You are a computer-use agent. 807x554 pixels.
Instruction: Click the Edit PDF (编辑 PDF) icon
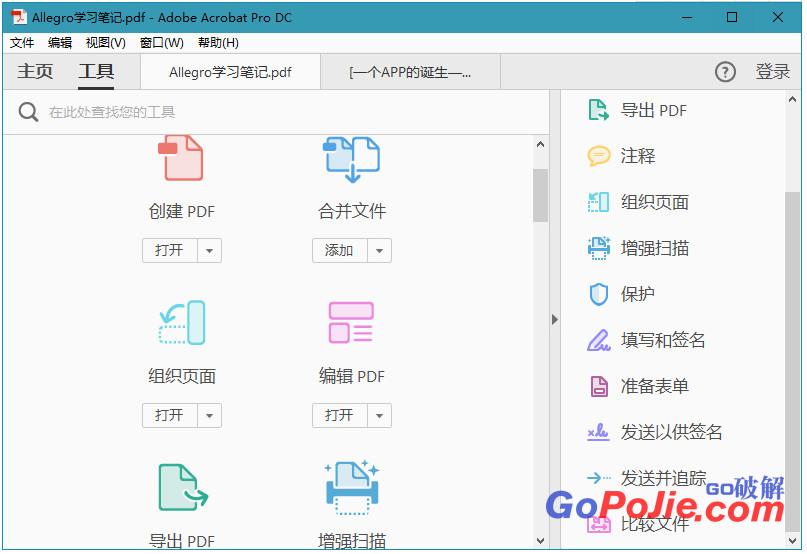point(351,323)
